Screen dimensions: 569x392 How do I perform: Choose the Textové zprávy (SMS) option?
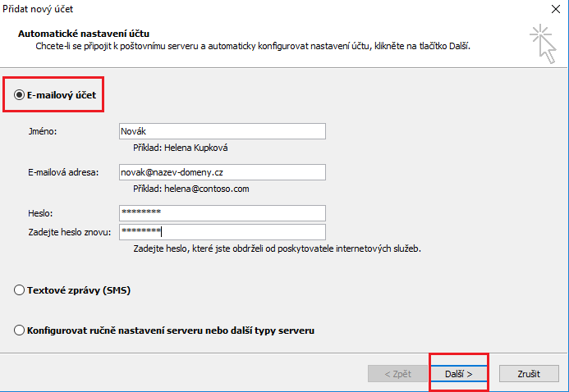coord(20,290)
